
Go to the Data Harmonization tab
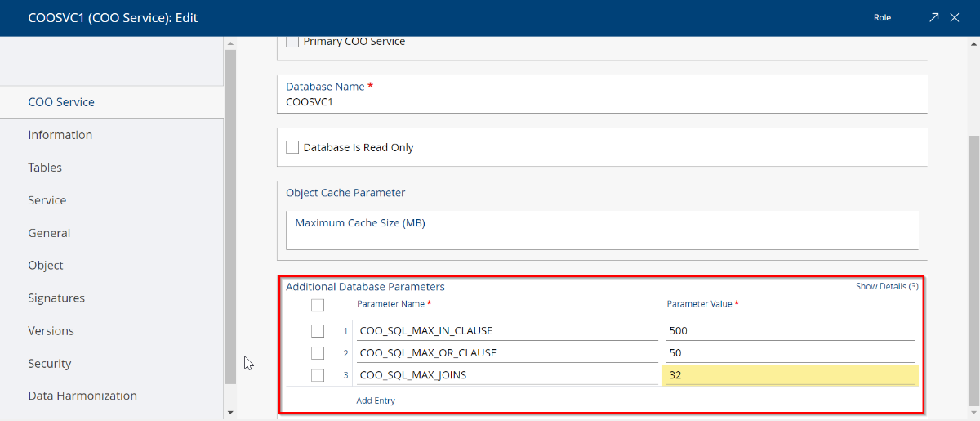(82, 396)
